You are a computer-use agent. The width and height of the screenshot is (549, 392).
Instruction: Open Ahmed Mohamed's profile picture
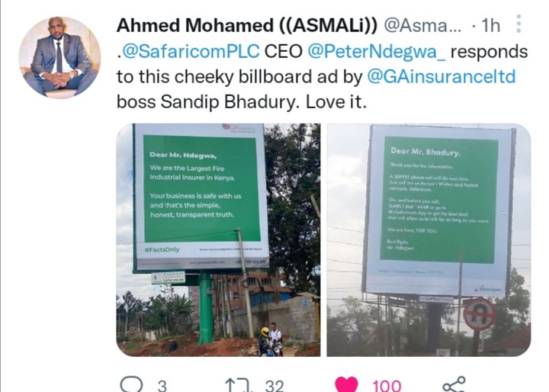(60, 57)
